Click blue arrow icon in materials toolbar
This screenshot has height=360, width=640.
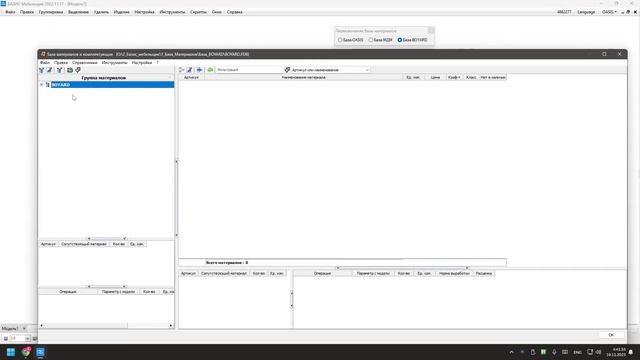[199, 70]
